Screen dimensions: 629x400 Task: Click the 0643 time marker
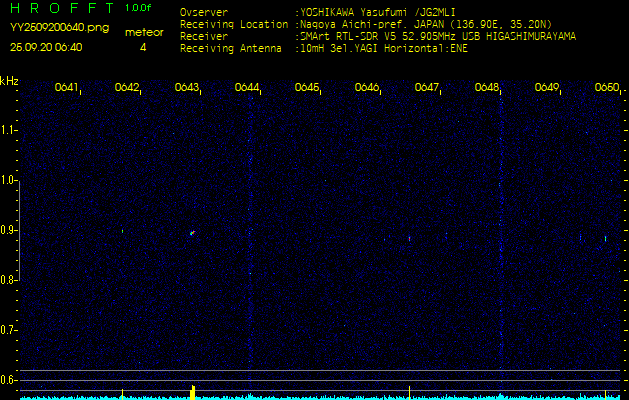(187, 87)
